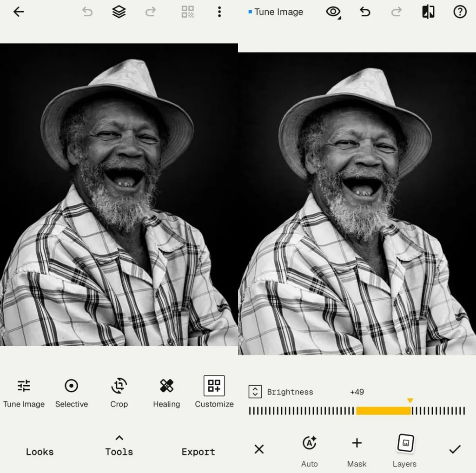This screenshot has height=473, width=476.
Task: Open help question mark icon
Action: (x=460, y=12)
